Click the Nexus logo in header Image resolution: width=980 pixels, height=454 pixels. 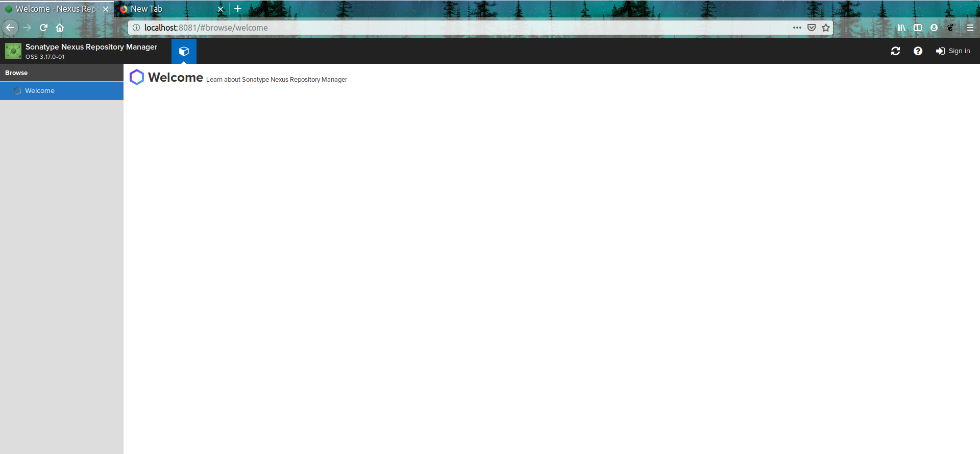click(x=13, y=51)
